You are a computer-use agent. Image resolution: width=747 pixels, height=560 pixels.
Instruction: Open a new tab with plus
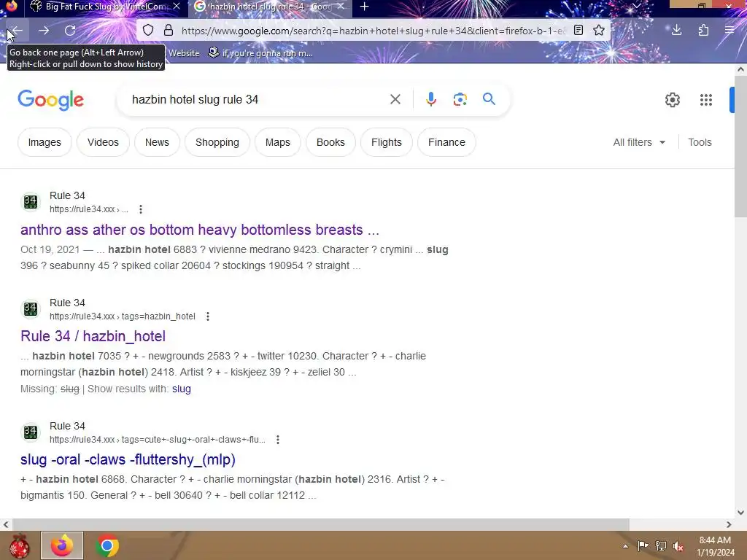pyautogui.click(x=365, y=7)
